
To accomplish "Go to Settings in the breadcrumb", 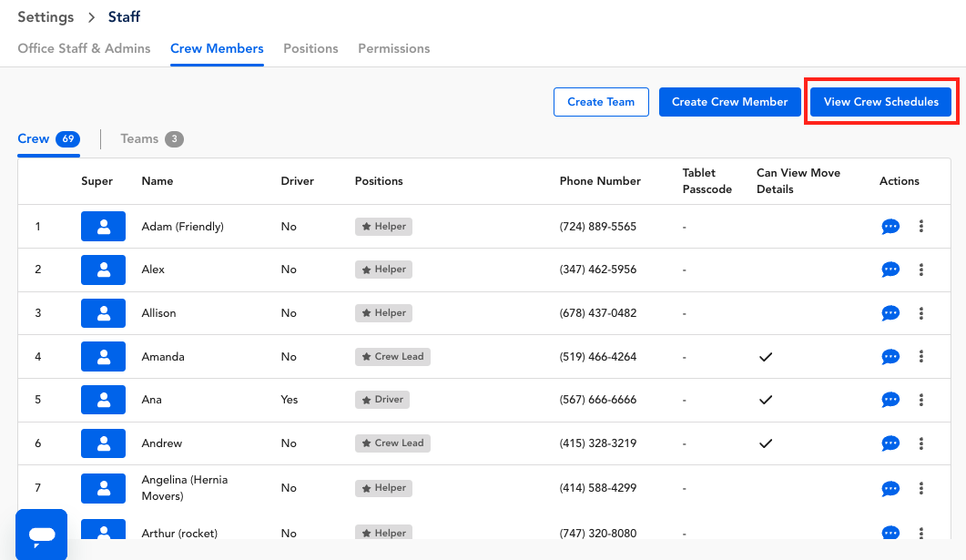I will coord(46,17).
